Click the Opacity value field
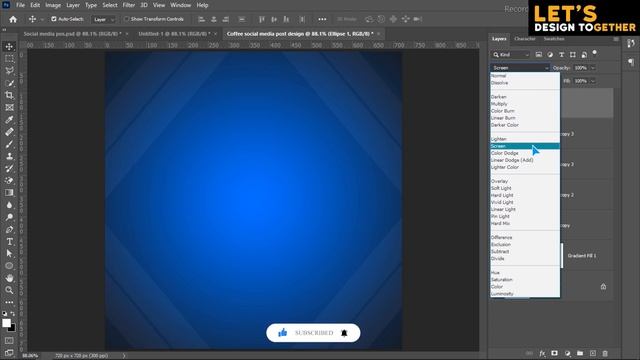The width and height of the screenshot is (640, 360). pos(581,68)
